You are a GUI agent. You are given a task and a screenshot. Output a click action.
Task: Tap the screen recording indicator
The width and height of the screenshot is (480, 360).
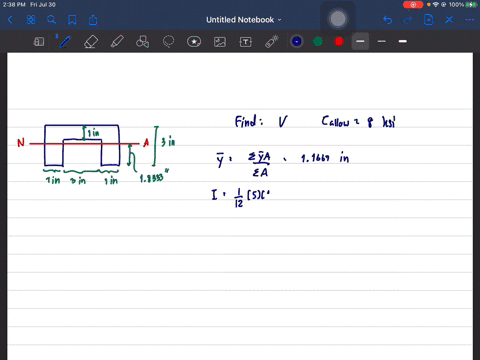coord(413,5)
